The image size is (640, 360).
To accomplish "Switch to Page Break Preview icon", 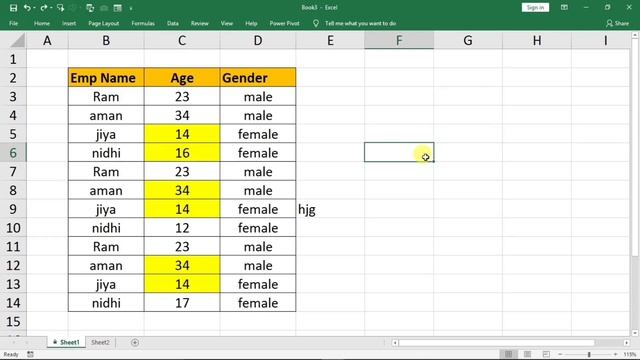I will pyautogui.click(x=546, y=354).
